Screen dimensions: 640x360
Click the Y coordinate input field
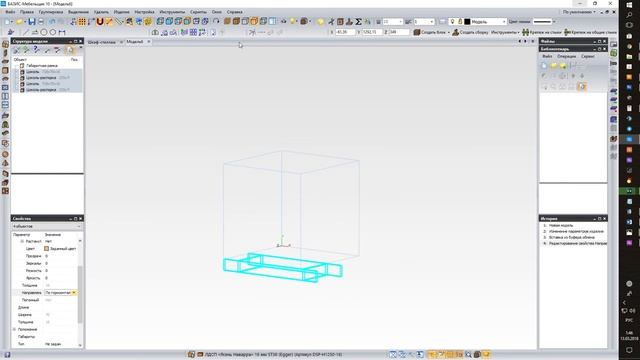[x=372, y=32]
